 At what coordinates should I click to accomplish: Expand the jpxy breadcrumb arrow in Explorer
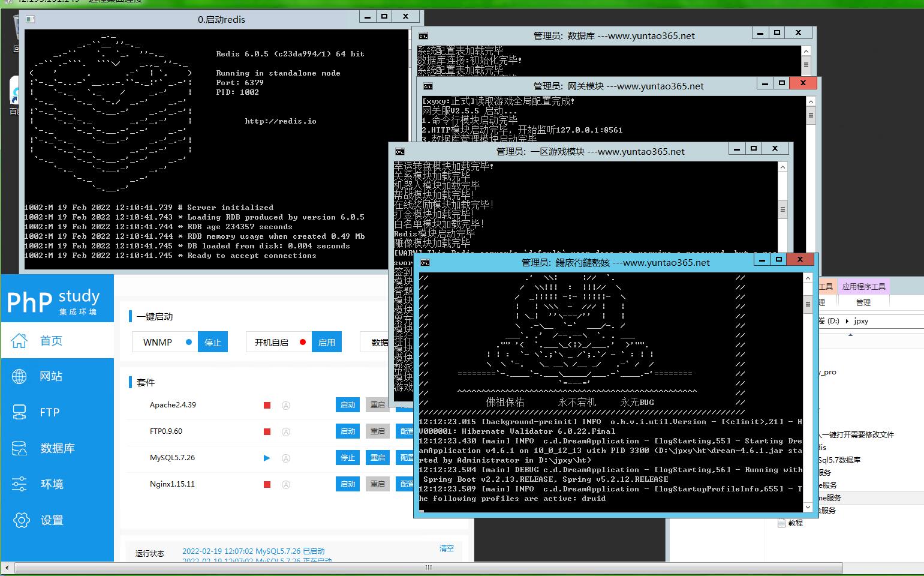point(848,321)
